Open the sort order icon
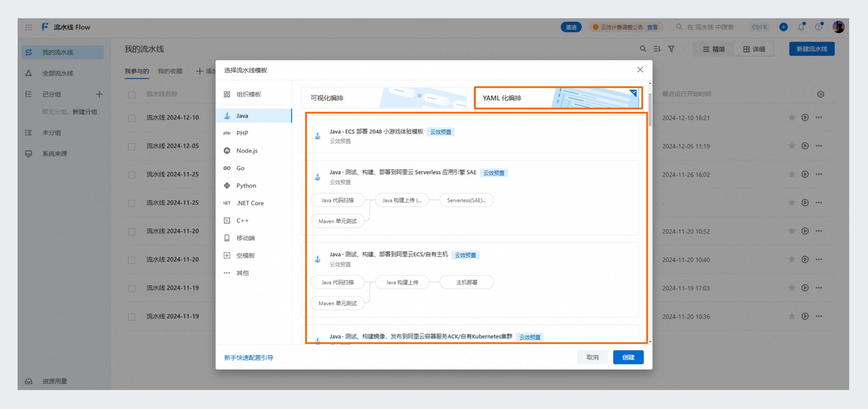868x409 pixels. point(657,49)
